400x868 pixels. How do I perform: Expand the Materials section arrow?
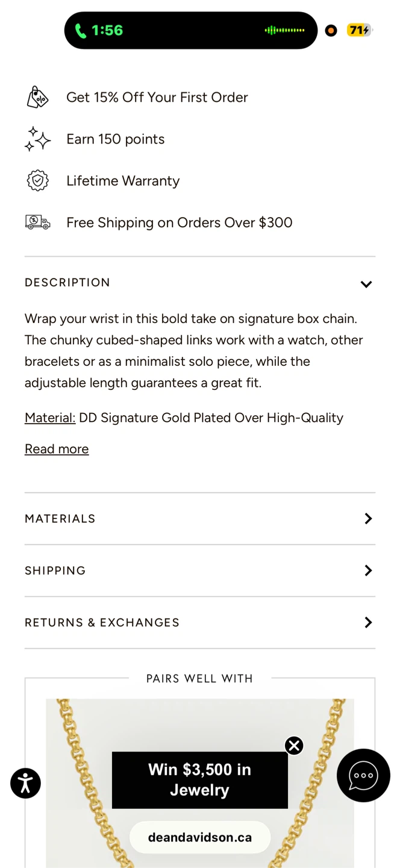coord(368,518)
